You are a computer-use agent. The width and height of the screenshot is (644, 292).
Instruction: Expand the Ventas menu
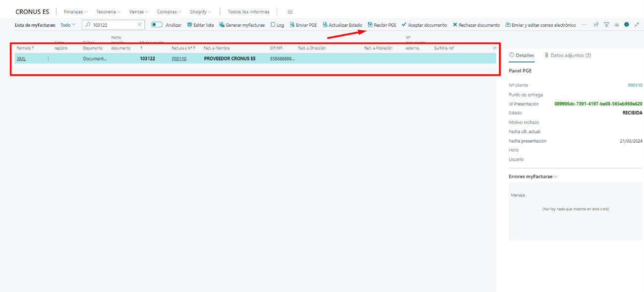point(139,12)
